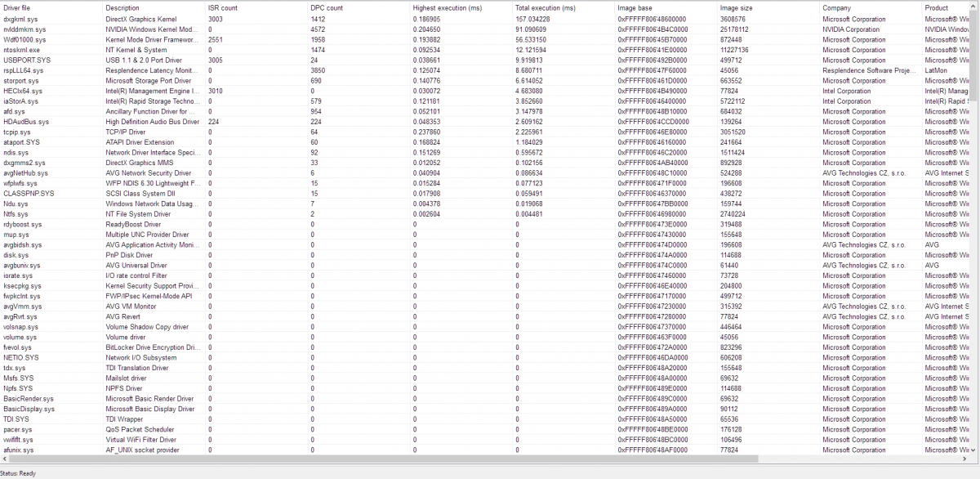Click the highest execution value 0.237860
Image resolution: width=980 pixels, height=479 pixels.
(427, 132)
